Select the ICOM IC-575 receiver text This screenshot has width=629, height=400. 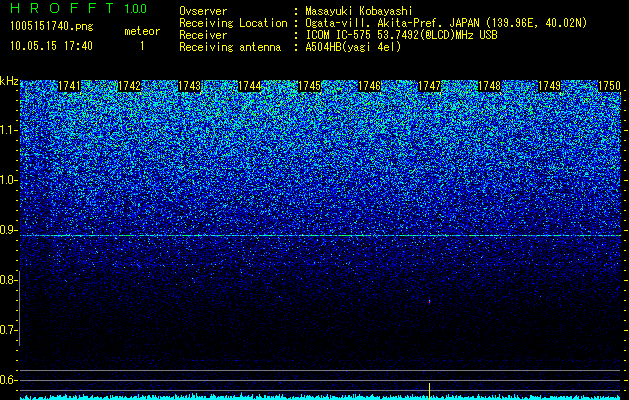coord(401,35)
